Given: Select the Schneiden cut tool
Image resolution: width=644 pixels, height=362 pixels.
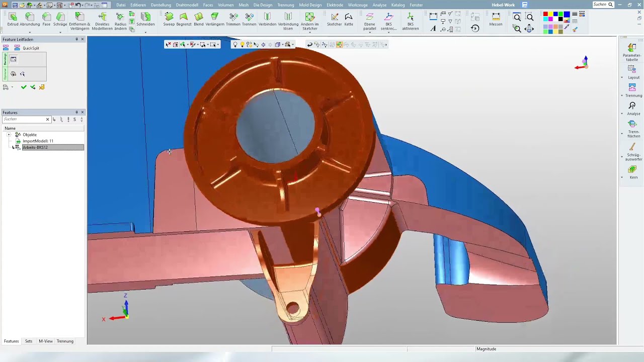Looking at the screenshot, I should click(145, 20).
